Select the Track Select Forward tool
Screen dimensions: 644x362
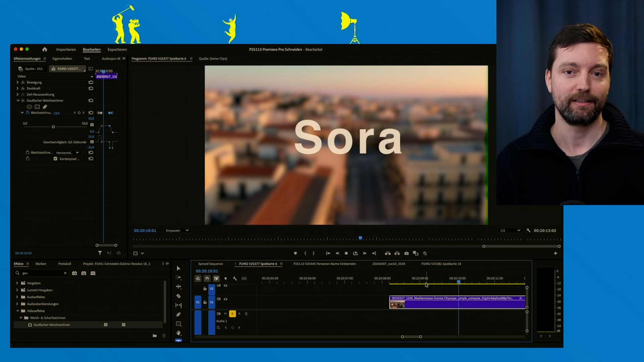(x=178, y=278)
